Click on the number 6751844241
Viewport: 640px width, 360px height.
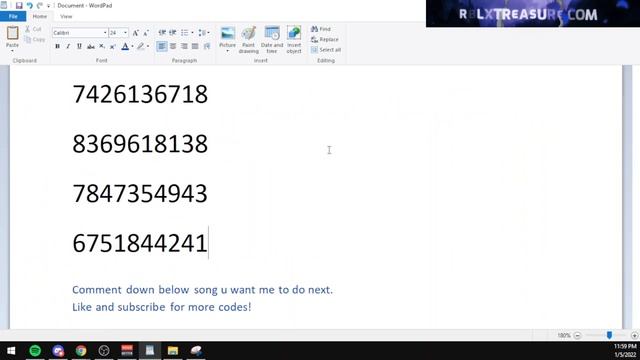click(x=140, y=243)
